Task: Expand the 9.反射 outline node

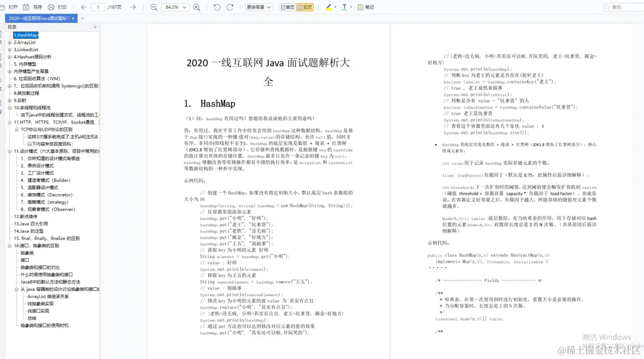Action: point(9,101)
